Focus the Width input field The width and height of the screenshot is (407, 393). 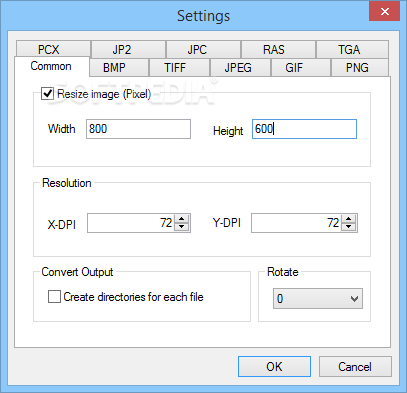coord(138,129)
